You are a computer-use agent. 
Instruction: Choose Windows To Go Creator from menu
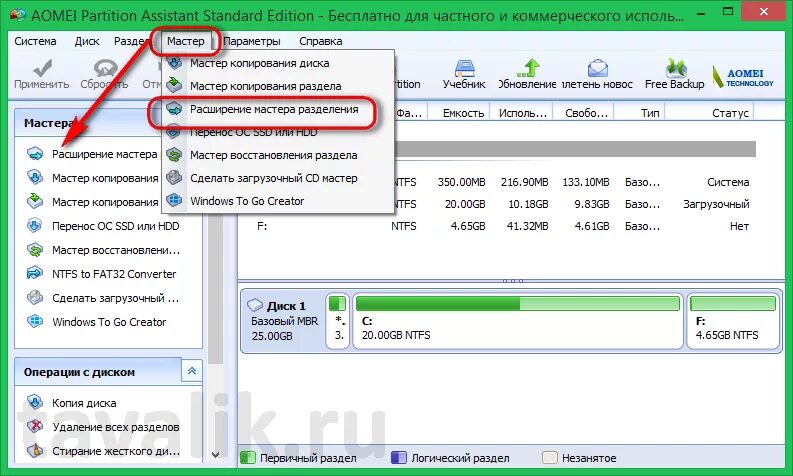pos(247,201)
